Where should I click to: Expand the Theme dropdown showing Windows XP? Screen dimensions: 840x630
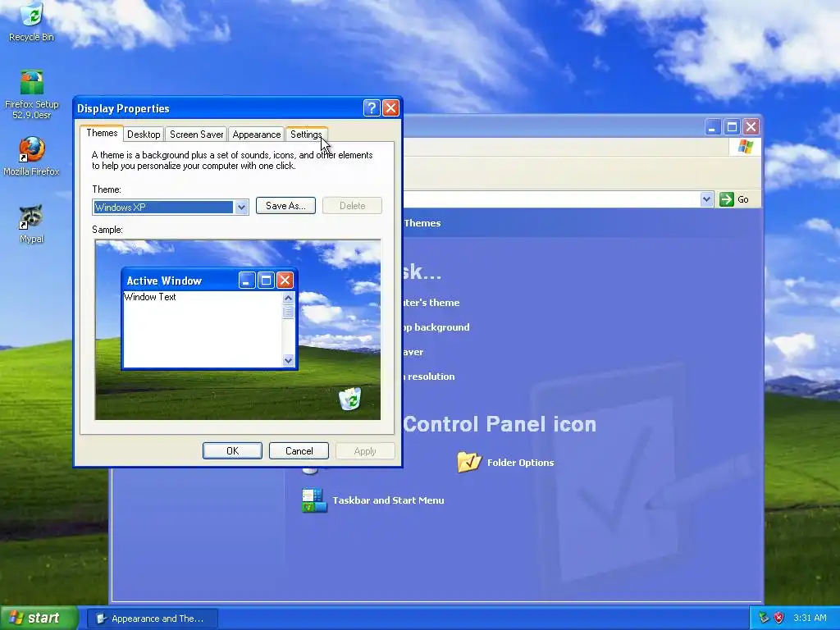pyautogui.click(x=241, y=207)
